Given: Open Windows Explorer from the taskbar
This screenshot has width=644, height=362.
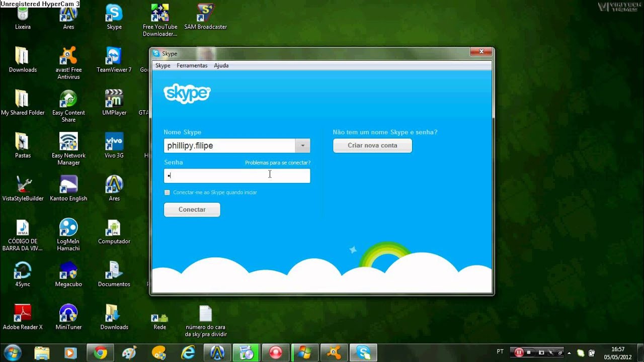Looking at the screenshot, I should point(42,352).
